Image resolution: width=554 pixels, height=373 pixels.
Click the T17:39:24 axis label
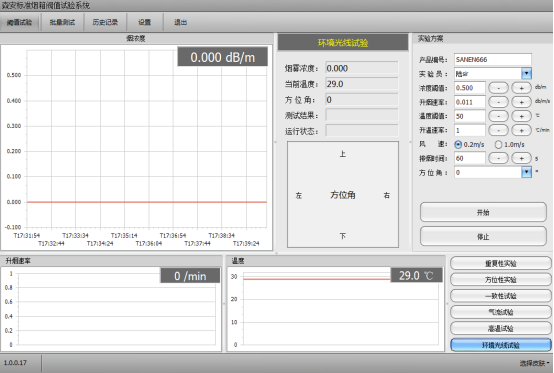(x=246, y=243)
